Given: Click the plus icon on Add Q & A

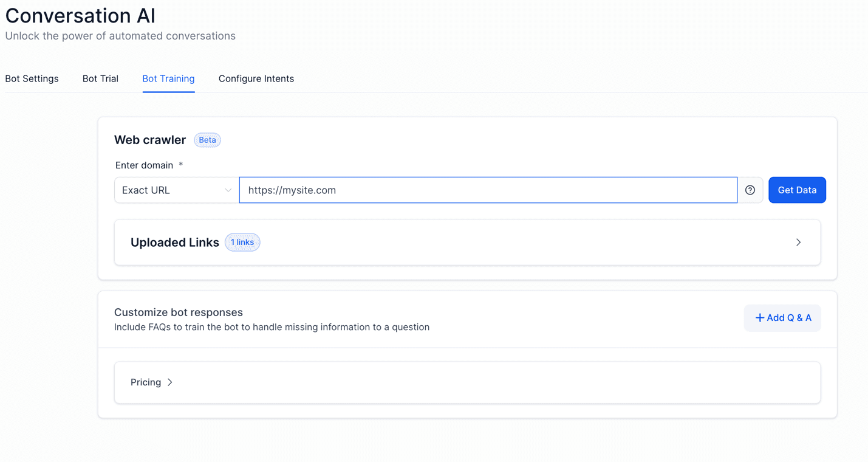Looking at the screenshot, I should (x=760, y=317).
